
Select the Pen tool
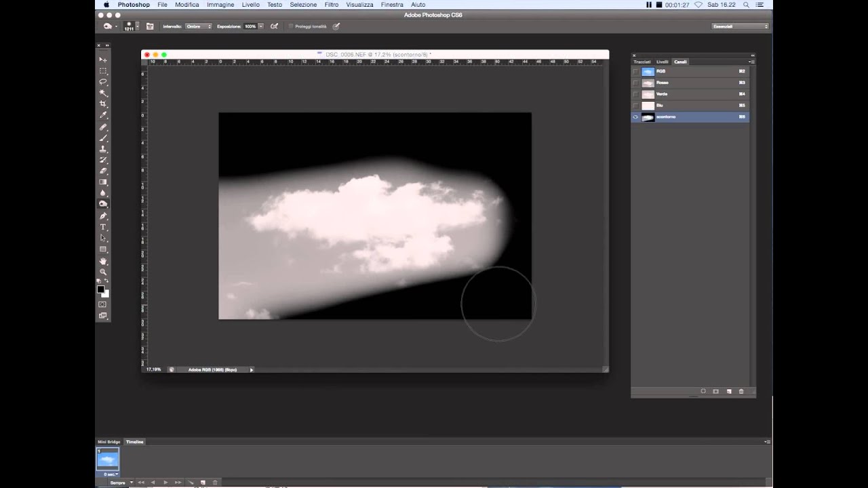pos(103,216)
